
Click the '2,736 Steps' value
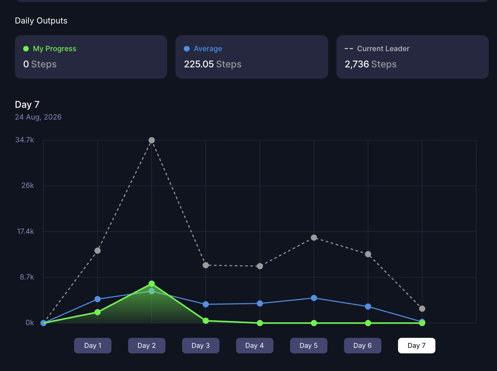point(371,64)
